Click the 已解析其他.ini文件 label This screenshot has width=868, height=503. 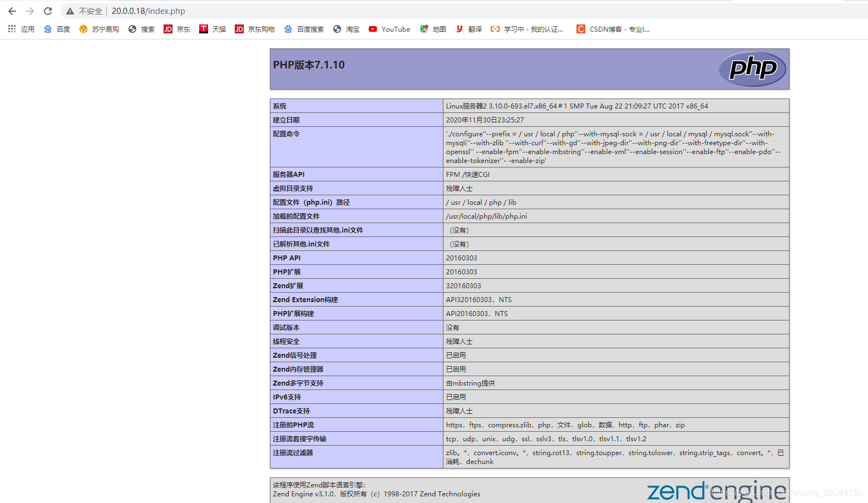click(301, 244)
